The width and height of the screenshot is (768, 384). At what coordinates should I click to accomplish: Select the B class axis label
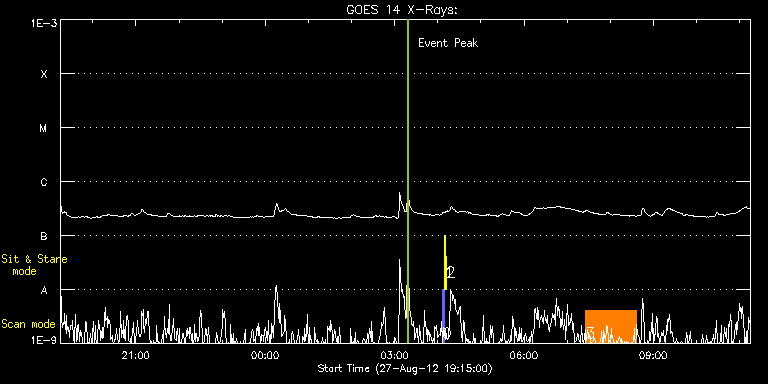pyautogui.click(x=44, y=236)
